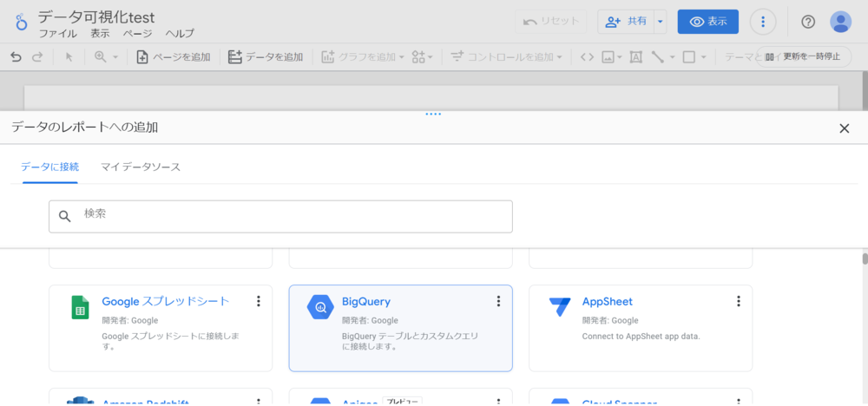This screenshot has height=406, width=868.
Task: Switch to the マイデータソース tab
Action: (x=141, y=167)
